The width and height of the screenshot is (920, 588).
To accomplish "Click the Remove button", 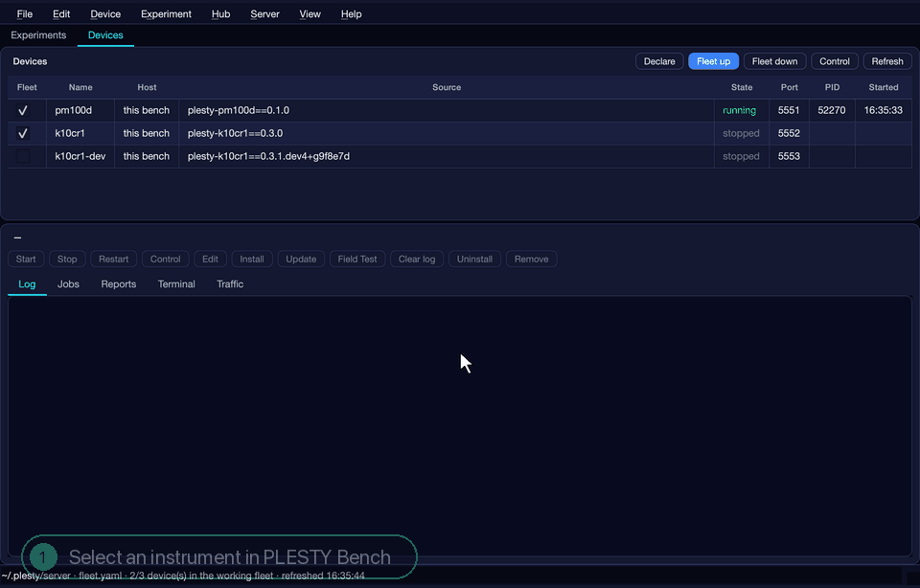I will [532, 260].
